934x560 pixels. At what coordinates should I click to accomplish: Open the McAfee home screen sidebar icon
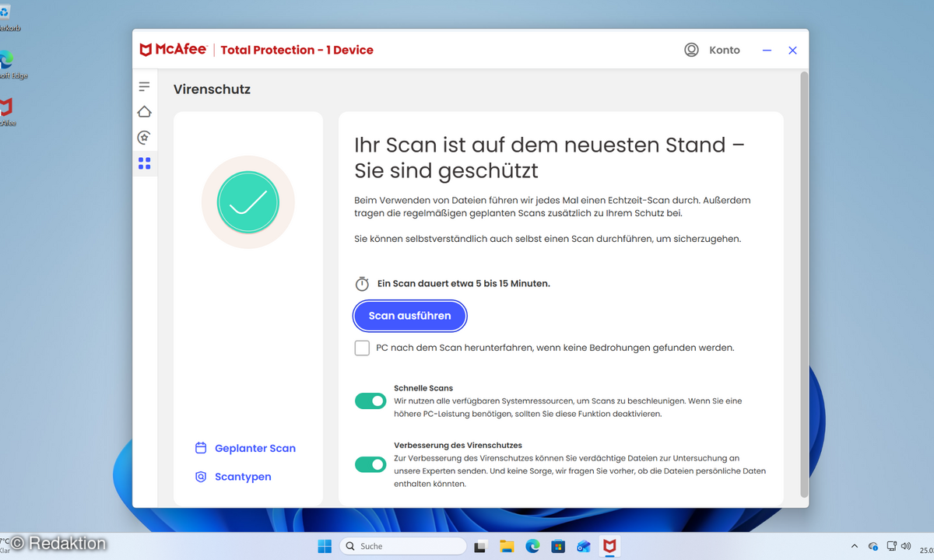[144, 111]
